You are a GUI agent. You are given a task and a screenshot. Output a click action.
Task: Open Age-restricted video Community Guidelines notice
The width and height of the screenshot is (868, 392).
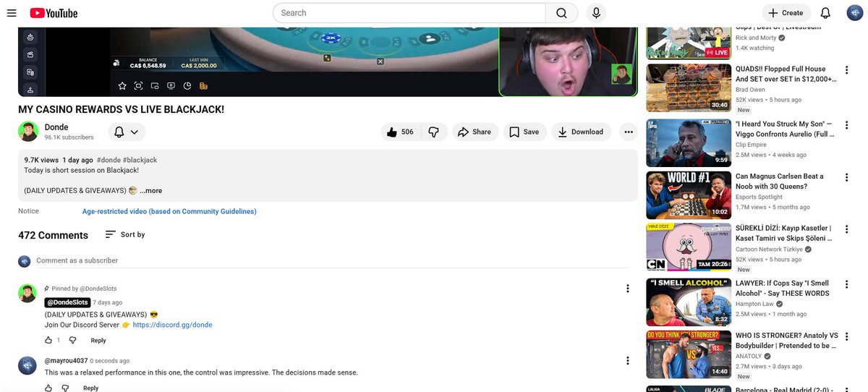pos(169,211)
